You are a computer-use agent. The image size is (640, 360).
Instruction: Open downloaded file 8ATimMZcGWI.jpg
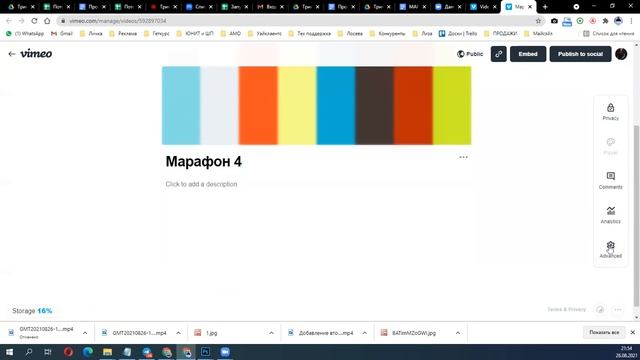409,333
